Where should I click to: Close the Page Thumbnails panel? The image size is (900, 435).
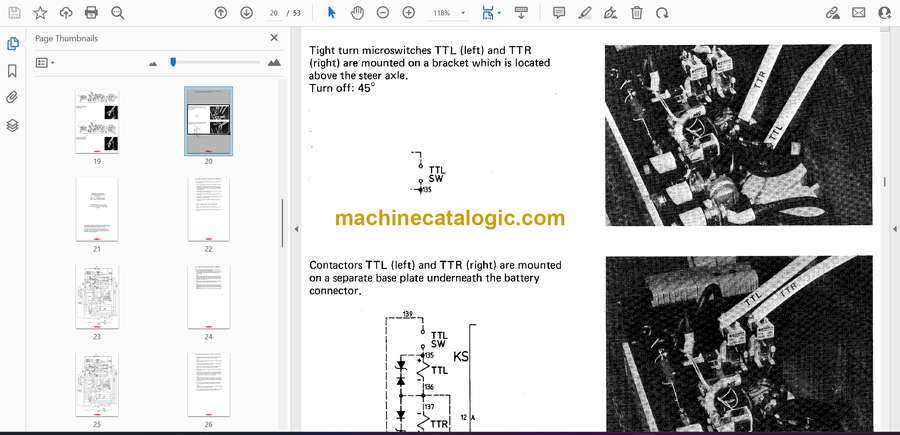(x=274, y=38)
